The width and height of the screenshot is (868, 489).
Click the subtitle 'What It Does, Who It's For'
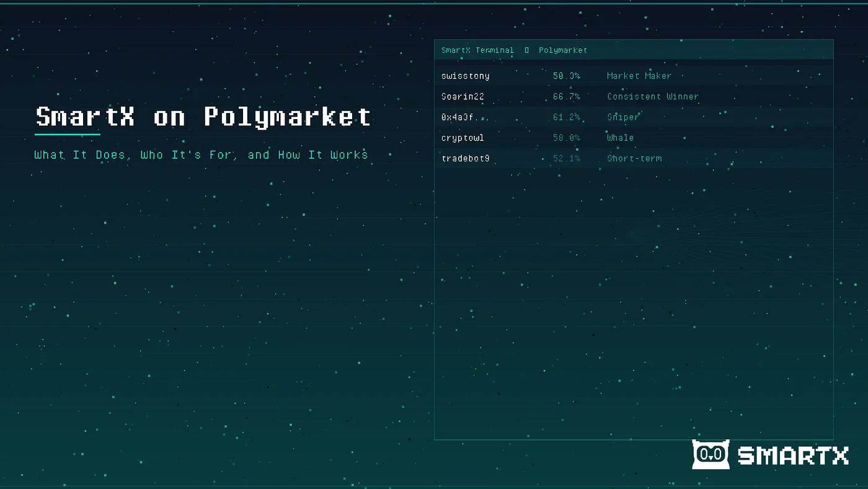[136, 155]
